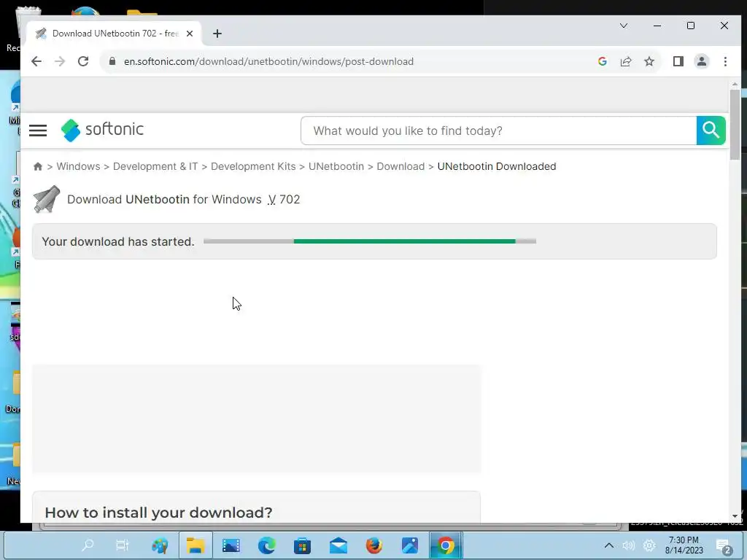Open File Explorer from taskbar

point(196,545)
